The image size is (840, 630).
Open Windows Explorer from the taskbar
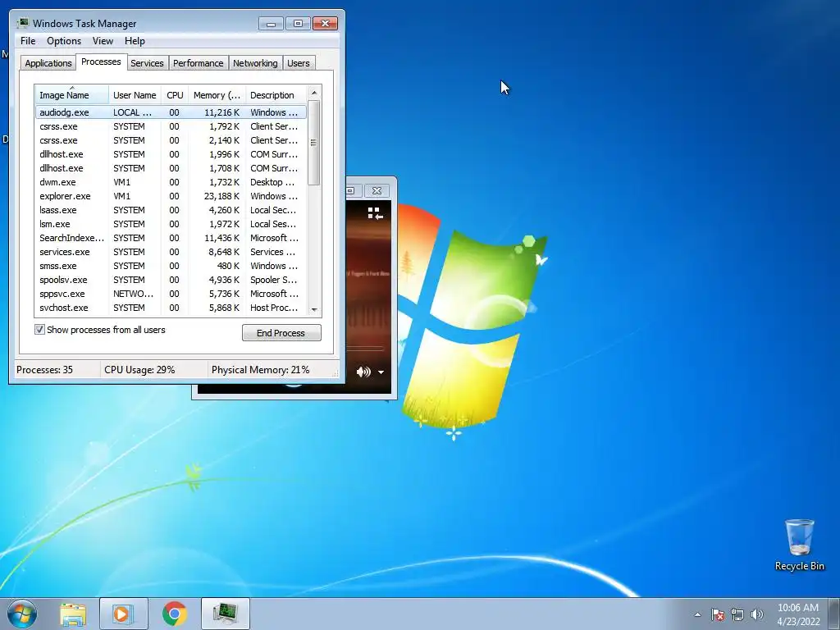pos(73,614)
